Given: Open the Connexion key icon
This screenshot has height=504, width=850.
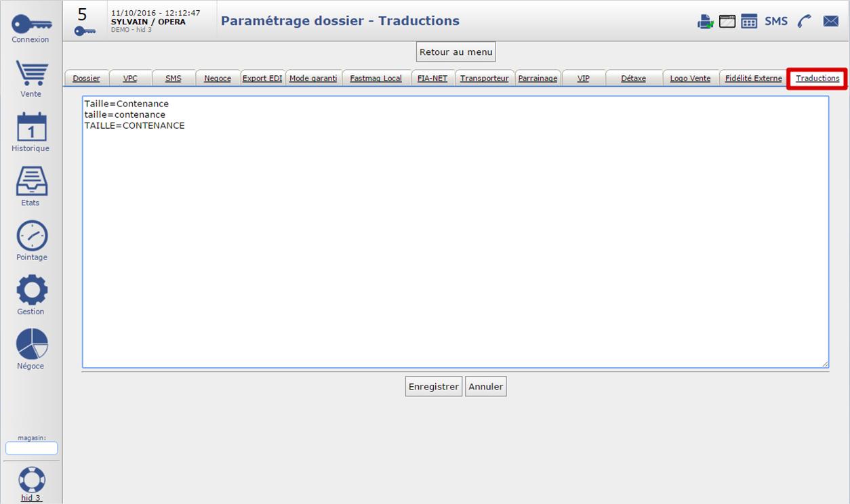Looking at the screenshot, I should click(31, 24).
